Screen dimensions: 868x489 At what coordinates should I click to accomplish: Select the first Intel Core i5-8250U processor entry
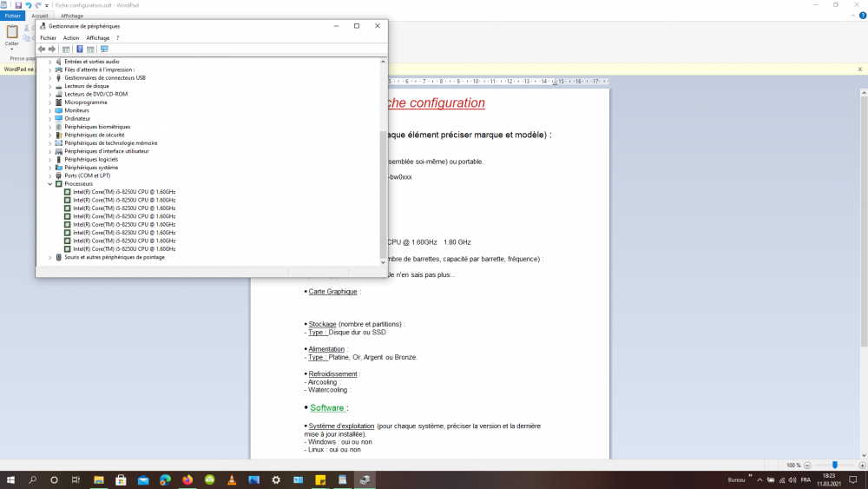tap(123, 192)
